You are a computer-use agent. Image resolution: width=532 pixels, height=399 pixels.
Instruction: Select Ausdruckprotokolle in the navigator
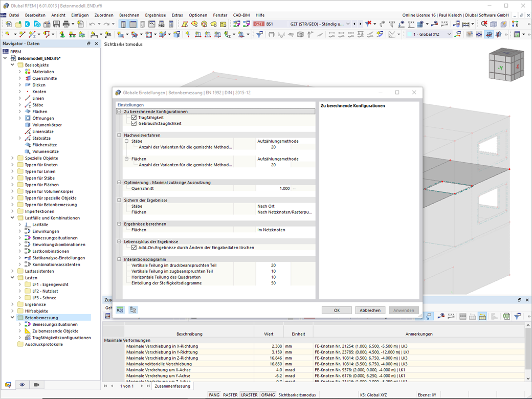coord(44,344)
